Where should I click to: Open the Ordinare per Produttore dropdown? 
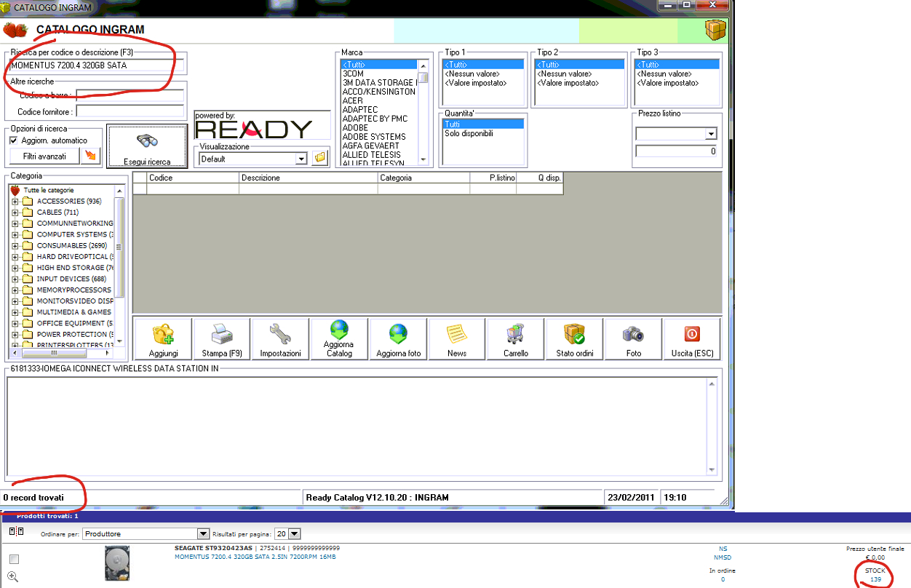pos(204,534)
